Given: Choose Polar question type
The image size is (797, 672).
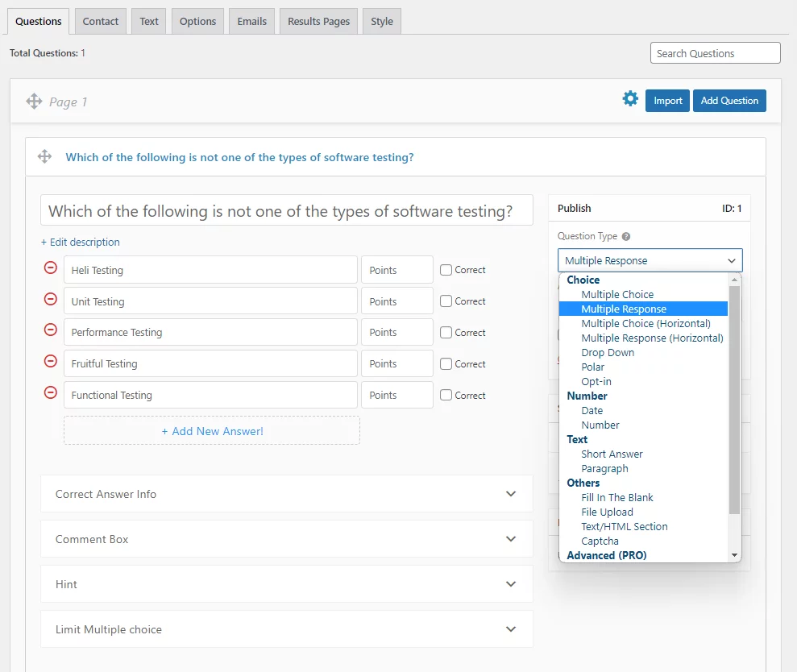Looking at the screenshot, I should click(x=643, y=367).
